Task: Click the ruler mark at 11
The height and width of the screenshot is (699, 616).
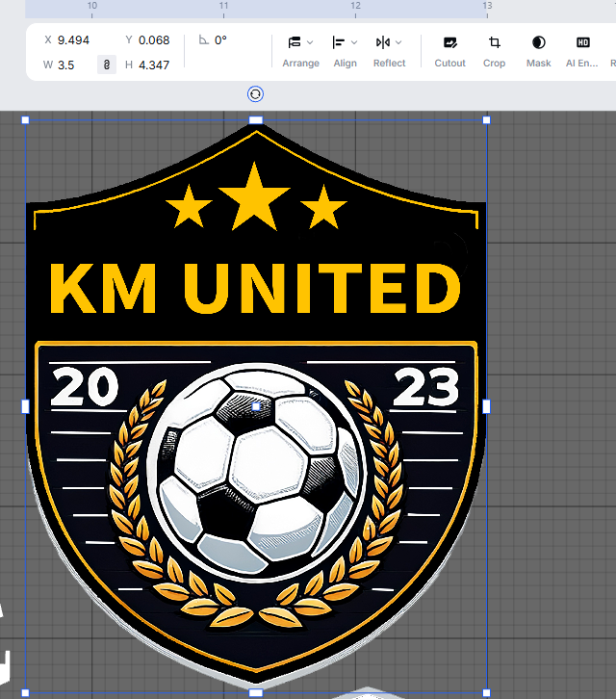Action: point(223,6)
